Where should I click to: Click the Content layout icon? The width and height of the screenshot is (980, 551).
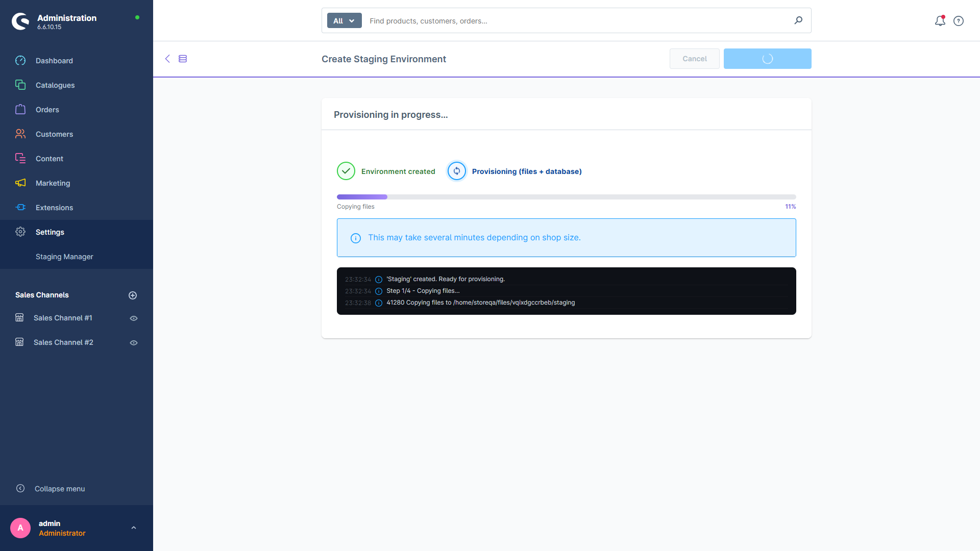point(20,159)
